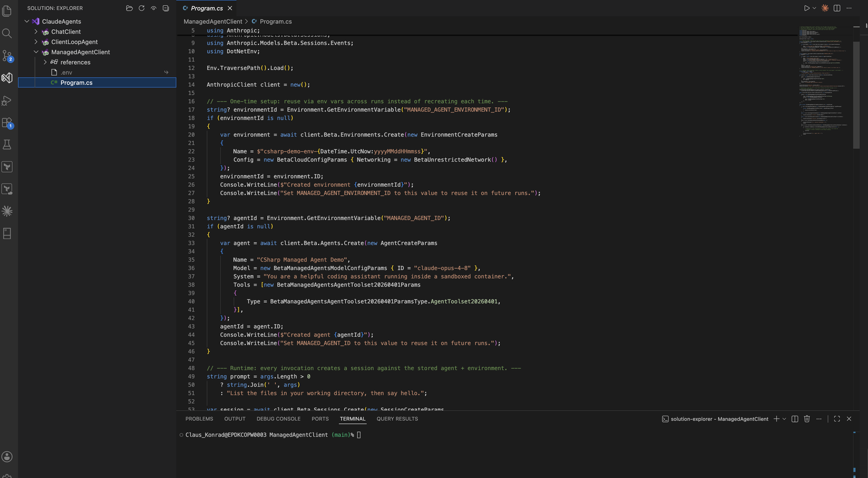Click the ChatClient project label
This screenshot has height=478, width=868.
click(66, 32)
